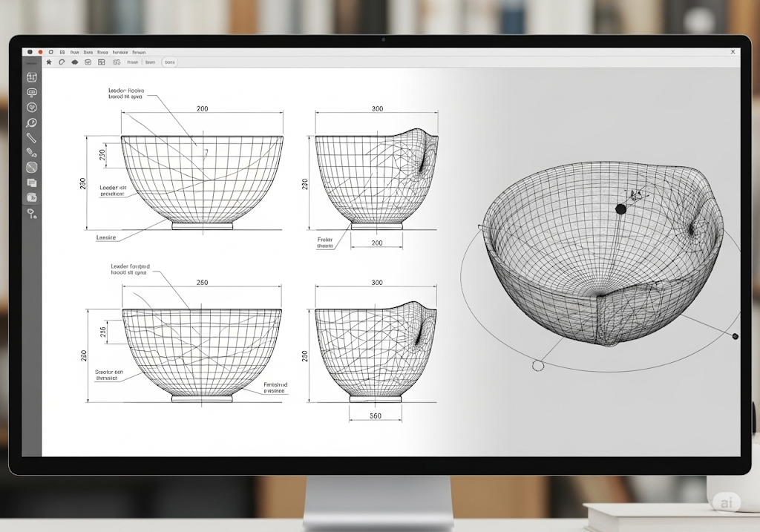Select the cube tool in left sidebar
This screenshot has width=760, height=532.
coord(32,77)
